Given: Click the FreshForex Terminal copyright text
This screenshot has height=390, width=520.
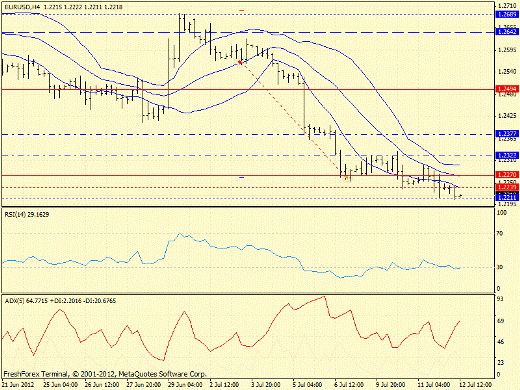Looking at the screenshot, I should (x=105, y=374).
